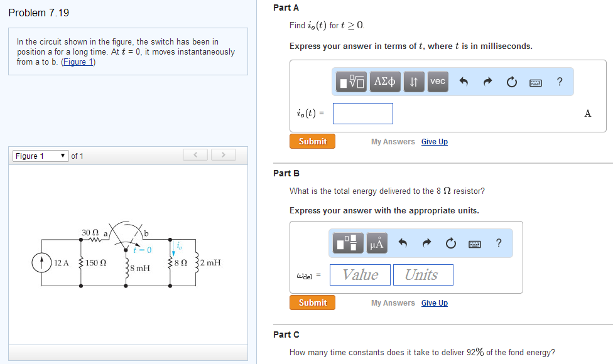Image resolution: width=613 pixels, height=364 pixels.
Task: Select the subscript/superscript (↓↑) tool
Action: point(413,82)
